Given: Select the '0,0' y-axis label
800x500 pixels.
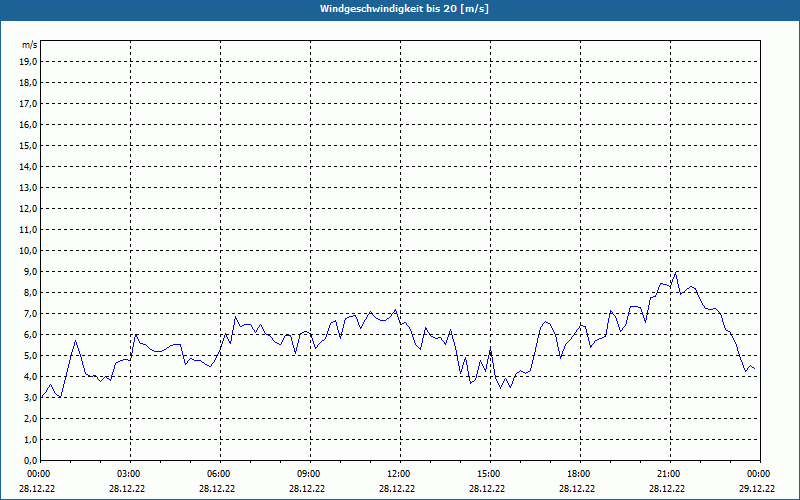Looking at the screenshot, I should click(x=31, y=460).
